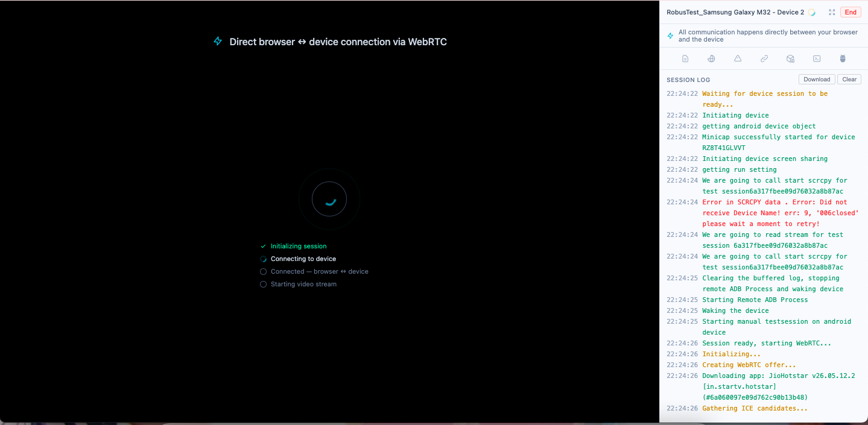
Task: Click the RobusTest_Samsung Galaxy M32 device title
Action: pyautogui.click(x=735, y=12)
